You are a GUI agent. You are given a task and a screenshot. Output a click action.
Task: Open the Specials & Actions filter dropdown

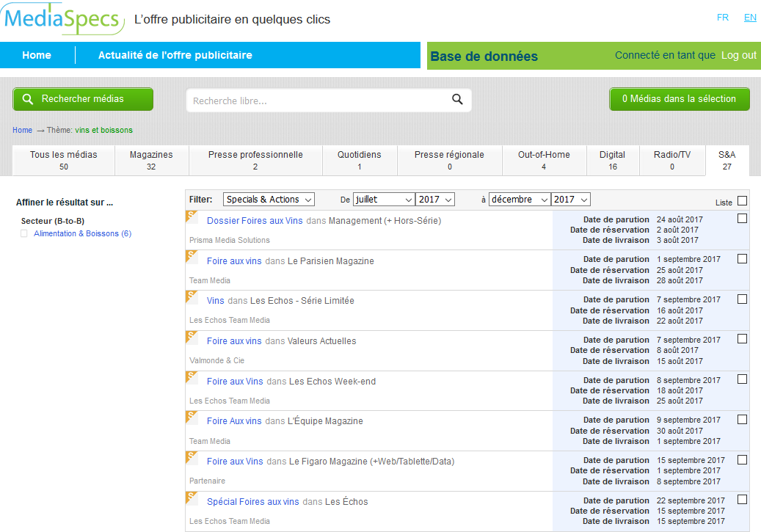tap(269, 200)
